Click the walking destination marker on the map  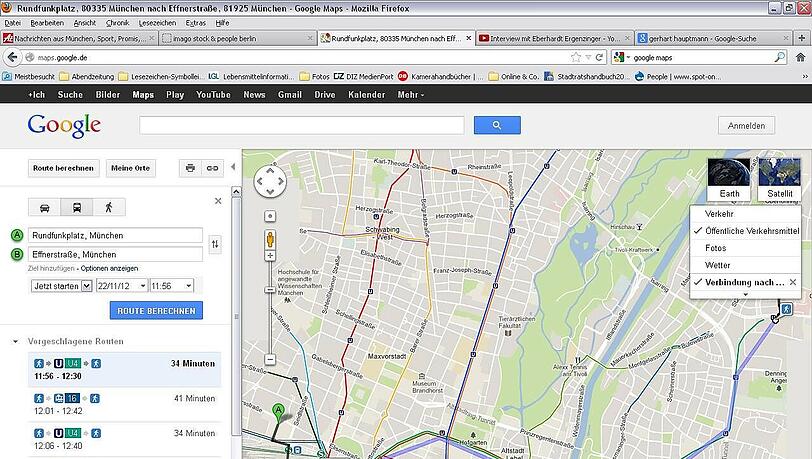[x=786, y=310]
